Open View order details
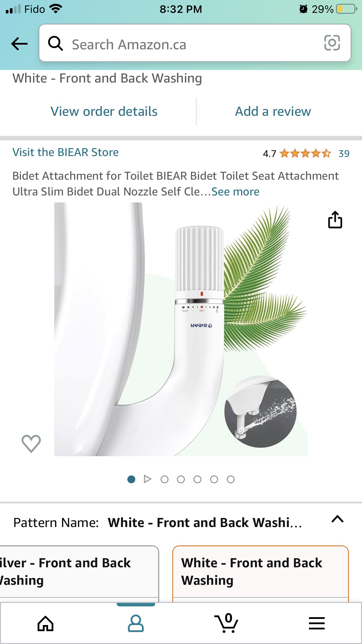 click(x=104, y=111)
